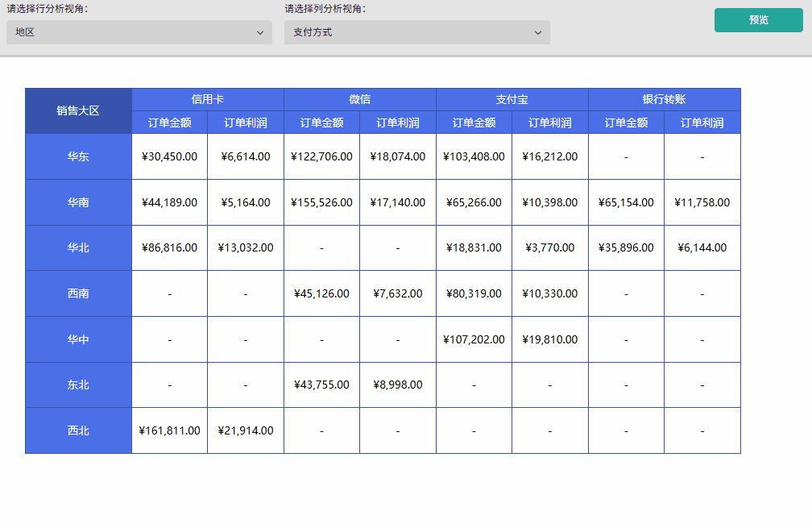The width and height of the screenshot is (812, 528).
Task: Click the ¥44,189.00 cell
Action: click(169, 202)
